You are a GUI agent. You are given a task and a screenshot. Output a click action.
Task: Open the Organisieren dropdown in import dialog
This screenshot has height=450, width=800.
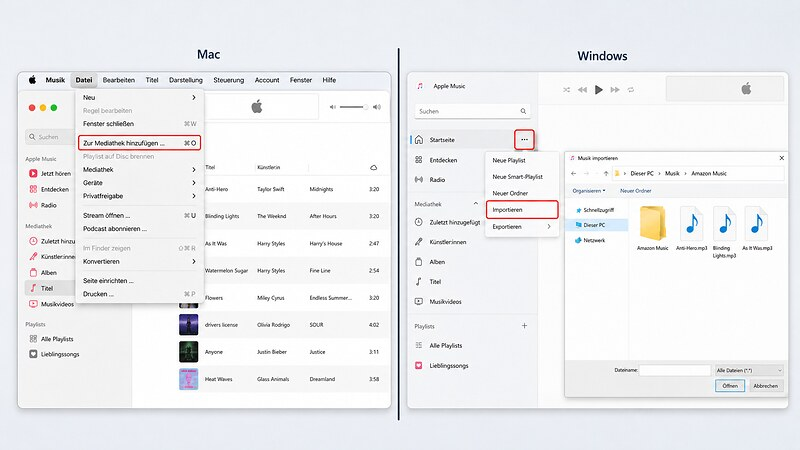pos(589,191)
